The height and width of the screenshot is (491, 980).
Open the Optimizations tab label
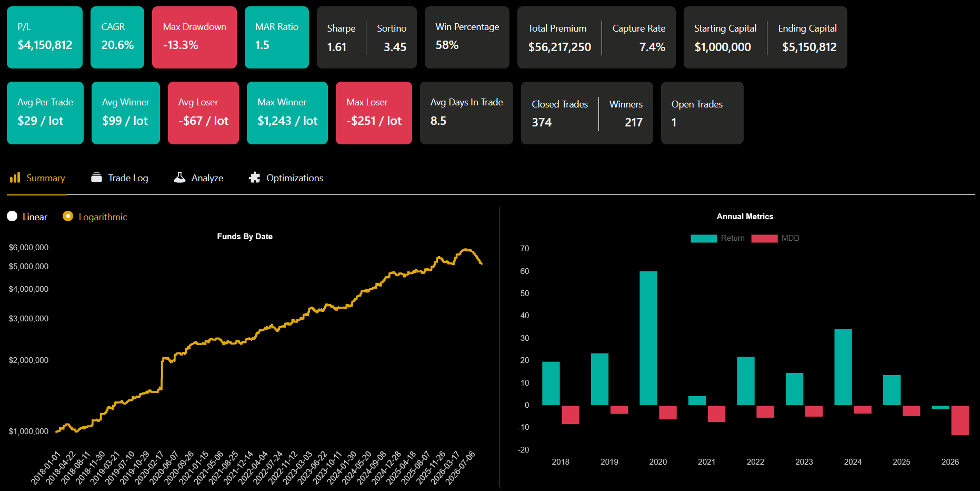(295, 178)
